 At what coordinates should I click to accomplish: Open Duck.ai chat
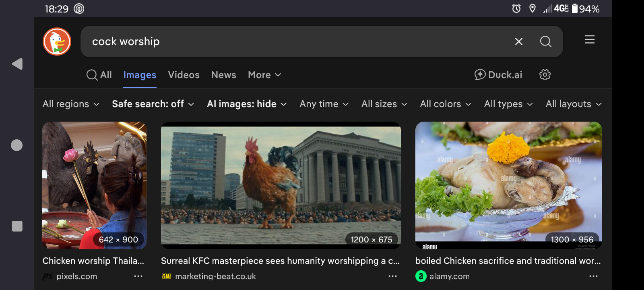(498, 75)
